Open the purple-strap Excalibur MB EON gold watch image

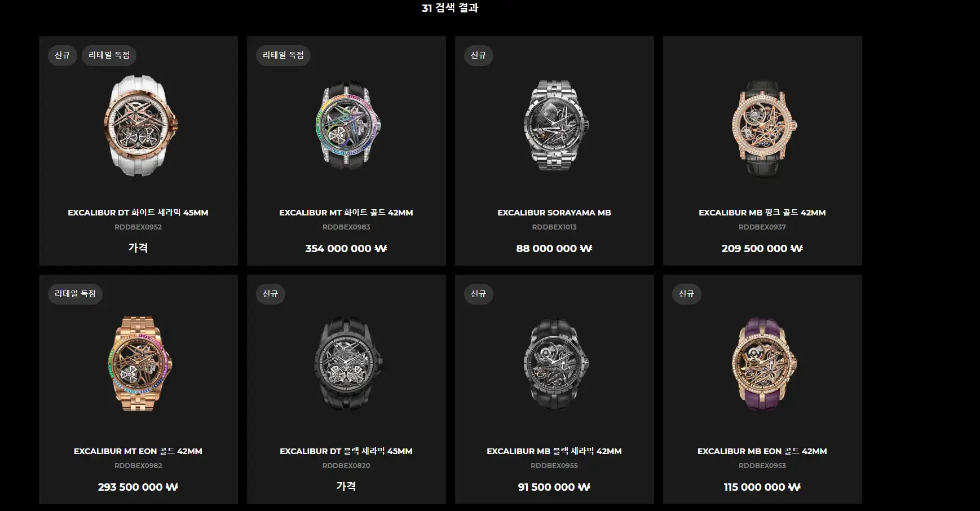pos(763,364)
